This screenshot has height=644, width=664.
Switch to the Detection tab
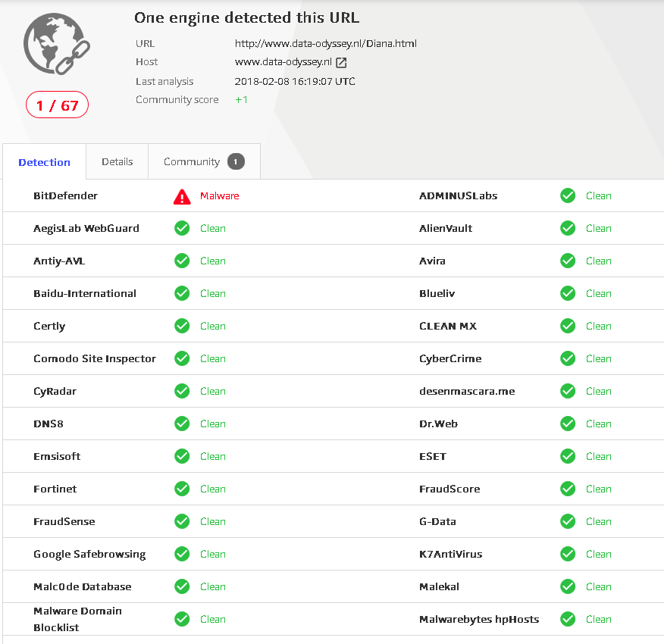(44, 162)
